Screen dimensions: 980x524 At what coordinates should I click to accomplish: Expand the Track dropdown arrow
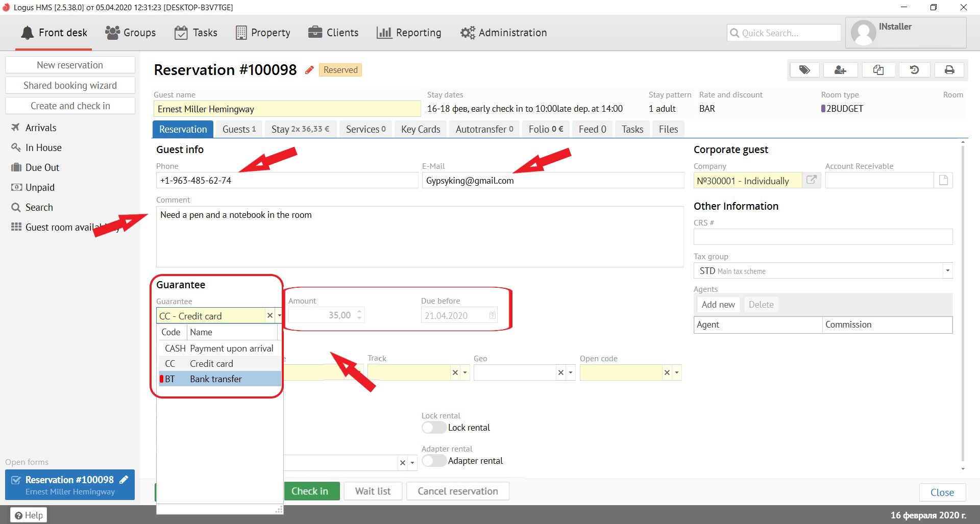point(465,372)
